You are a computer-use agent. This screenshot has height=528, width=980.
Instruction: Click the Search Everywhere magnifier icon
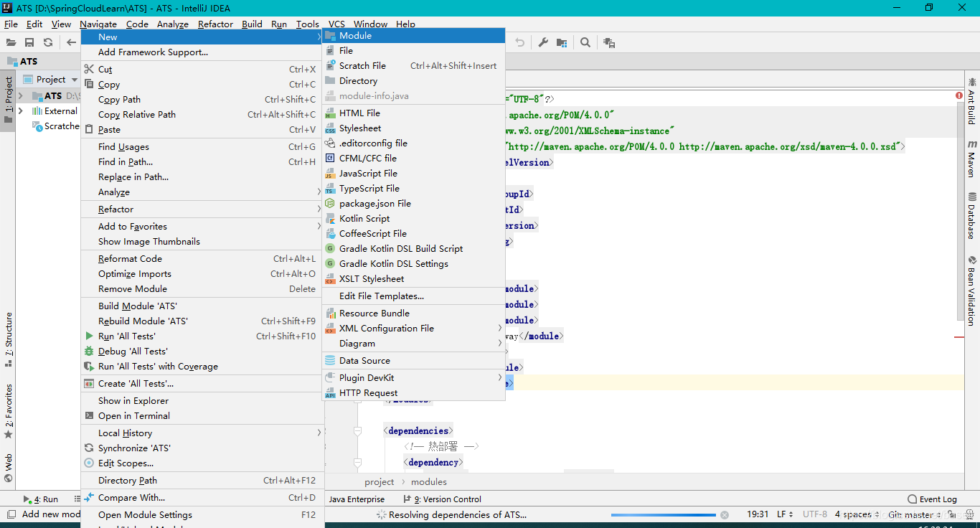coord(585,42)
